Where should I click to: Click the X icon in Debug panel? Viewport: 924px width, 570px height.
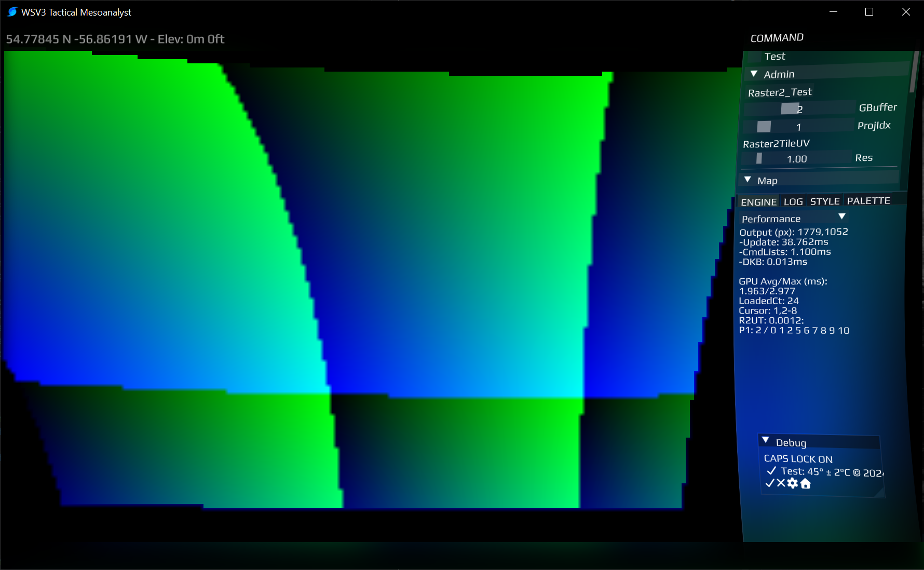coord(781,483)
